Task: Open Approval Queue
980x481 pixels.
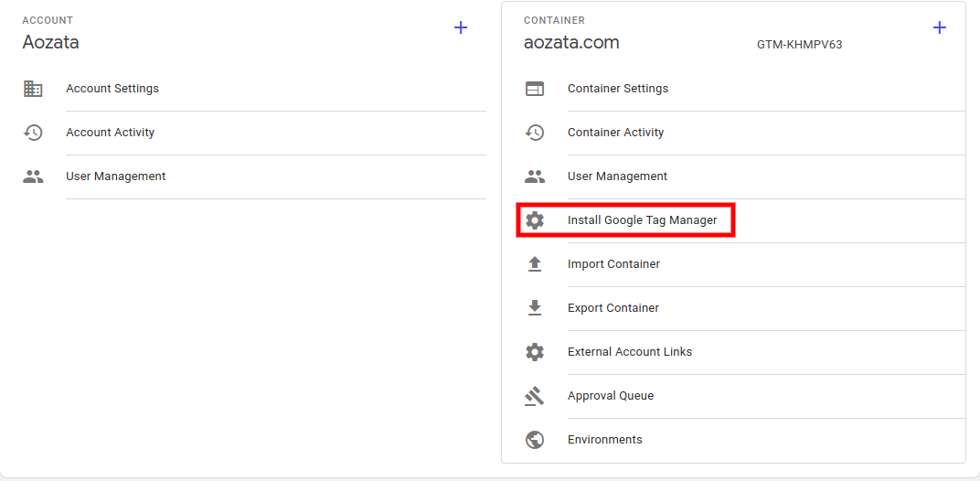Action: point(611,396)
